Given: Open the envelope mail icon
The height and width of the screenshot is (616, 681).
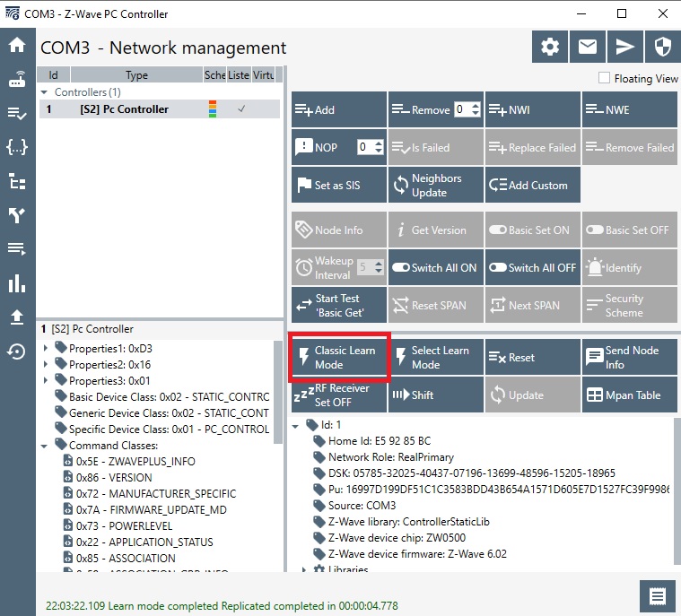Looking at the screenshot, I should (x=588, y=47).
